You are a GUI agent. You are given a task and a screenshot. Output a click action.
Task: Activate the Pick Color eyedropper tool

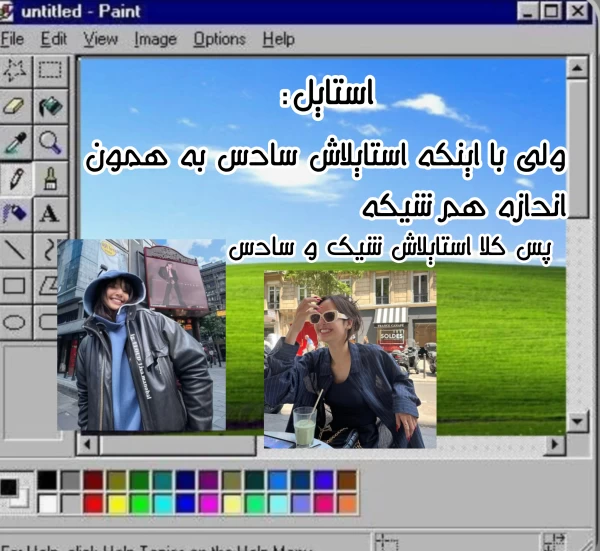[15, 142]
